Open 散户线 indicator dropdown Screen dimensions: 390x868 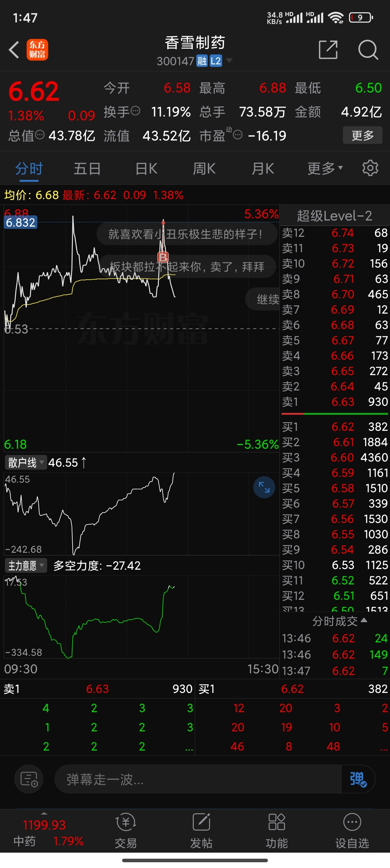(x=26, y=462)
